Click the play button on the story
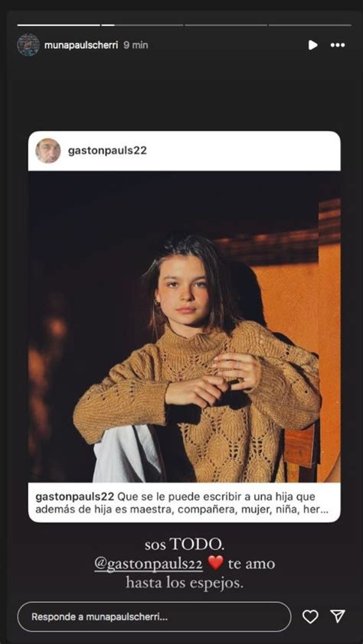The image size is (363, 644). tap(313, 45)
